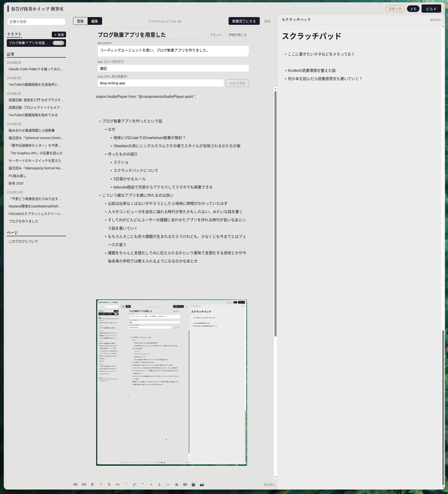Click the editor scrollbar down arrow

pos(275,477)
